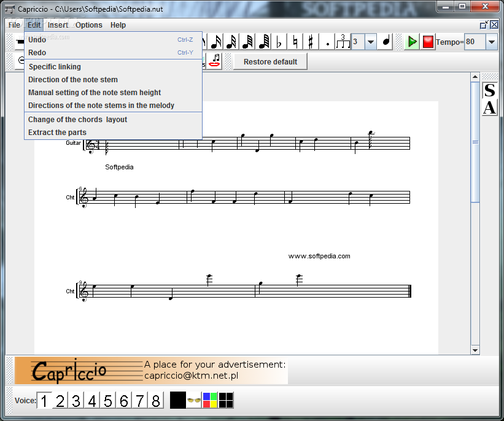Image resolution: width=504 pixels, height=421 pixels.
Task: Choose Extract the parts
Action: 113,133
